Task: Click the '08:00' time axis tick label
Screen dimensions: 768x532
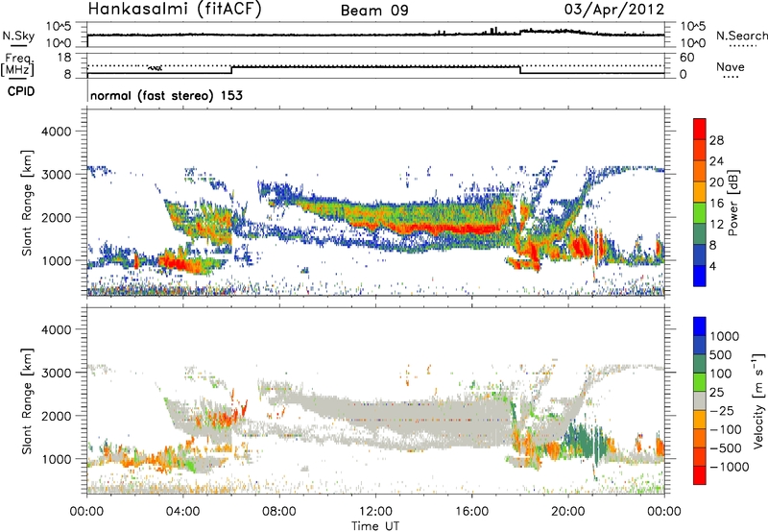Action: click(x=279, y=512)
